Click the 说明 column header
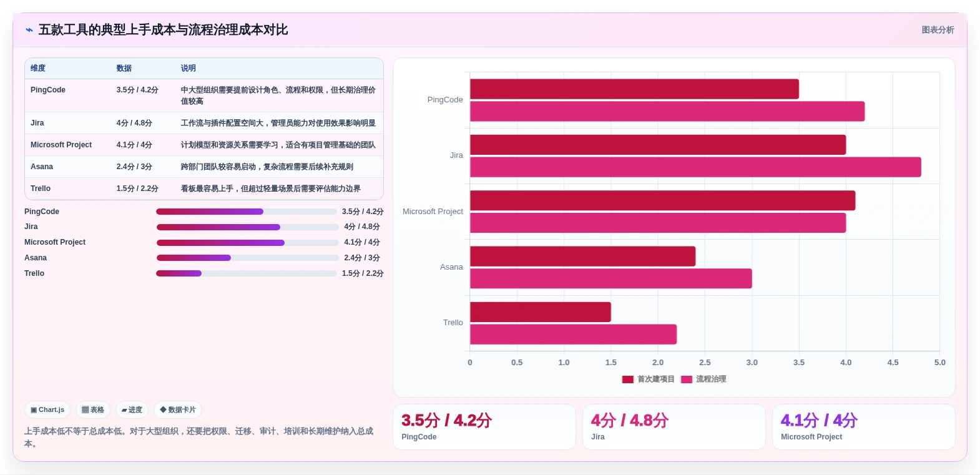 189,69
